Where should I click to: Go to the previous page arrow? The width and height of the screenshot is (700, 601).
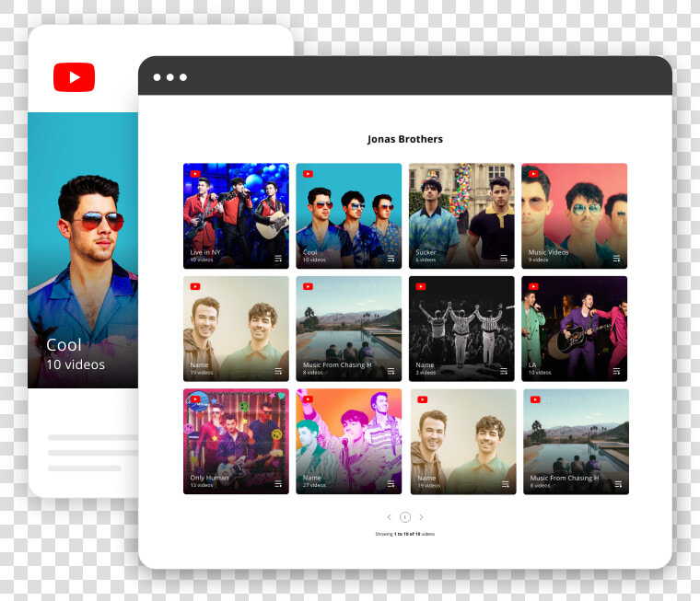tap(390, 517)
